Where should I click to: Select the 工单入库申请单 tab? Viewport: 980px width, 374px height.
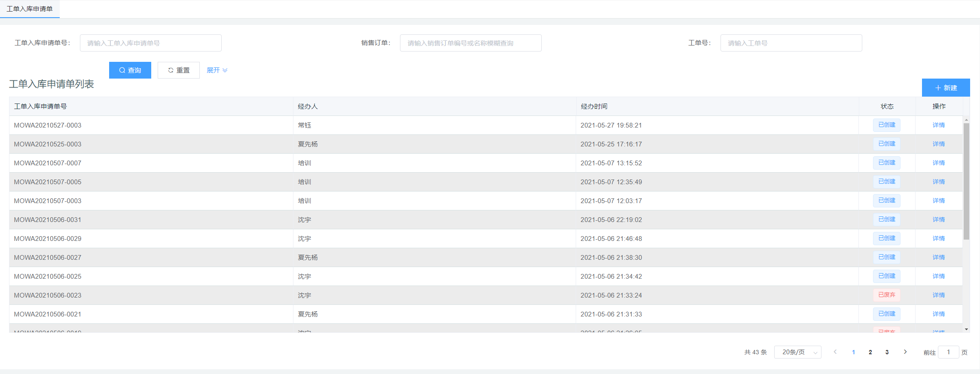coord(30,9)
